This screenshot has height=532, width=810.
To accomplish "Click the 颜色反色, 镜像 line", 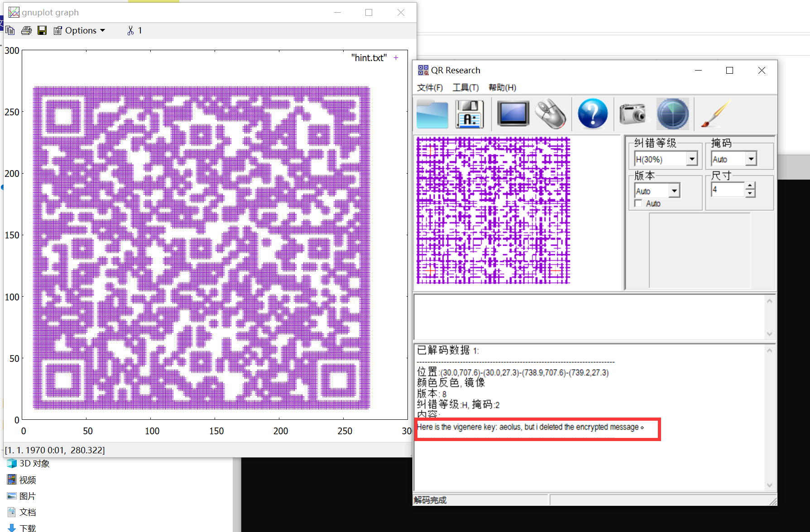I will pos(451,382).
